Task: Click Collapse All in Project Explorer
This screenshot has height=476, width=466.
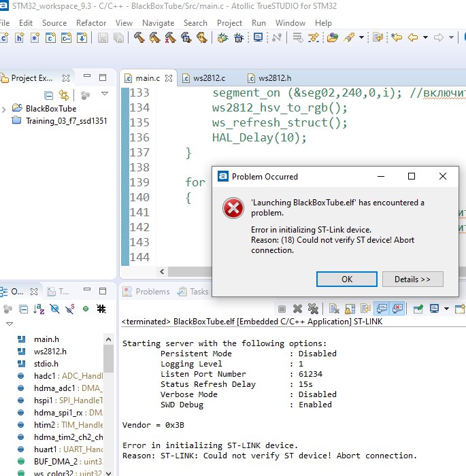Action: (x=48, y=95)
